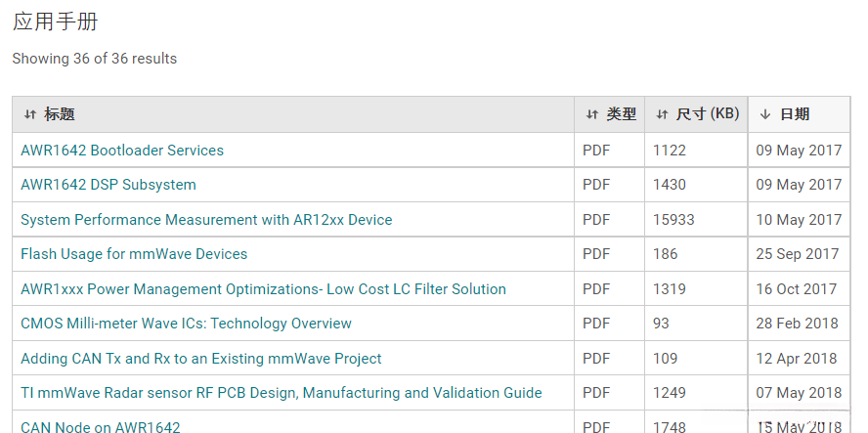Screen dimensions: 868x433
Task: Sort by 尺寸 (KB) header text
Action: tap(708, 114)
